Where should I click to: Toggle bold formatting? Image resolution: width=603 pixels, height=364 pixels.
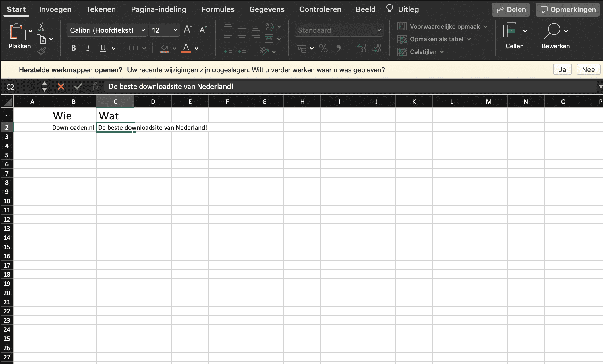(x=74, y=48)
